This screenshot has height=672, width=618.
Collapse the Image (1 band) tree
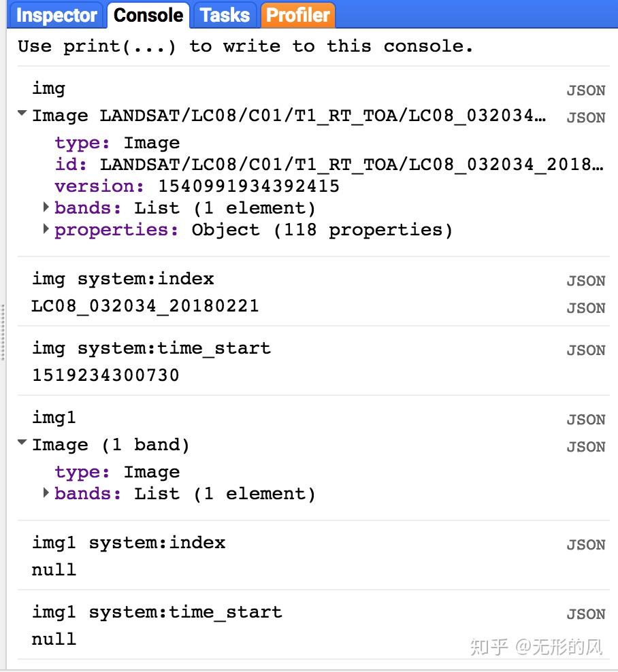point(22,443)
